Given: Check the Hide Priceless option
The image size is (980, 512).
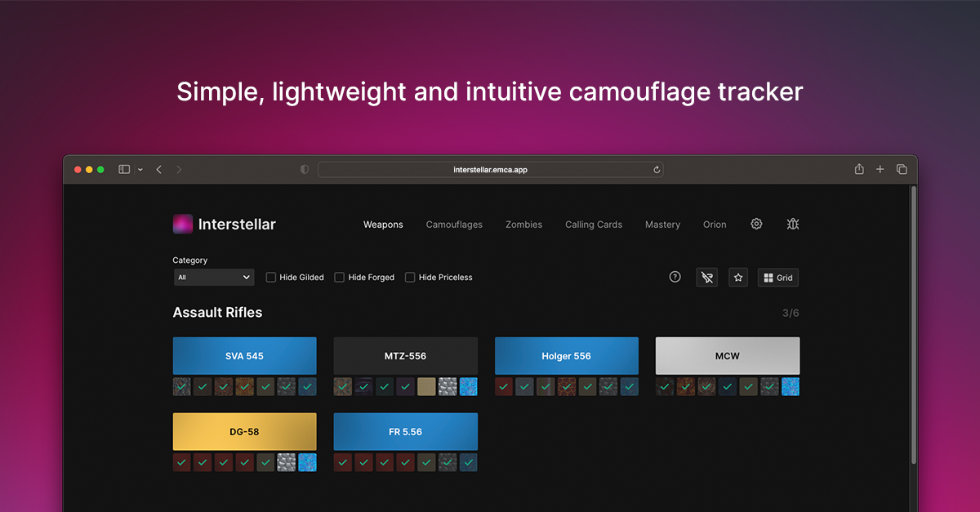Looking at the screenshot, I should [410, 278].
